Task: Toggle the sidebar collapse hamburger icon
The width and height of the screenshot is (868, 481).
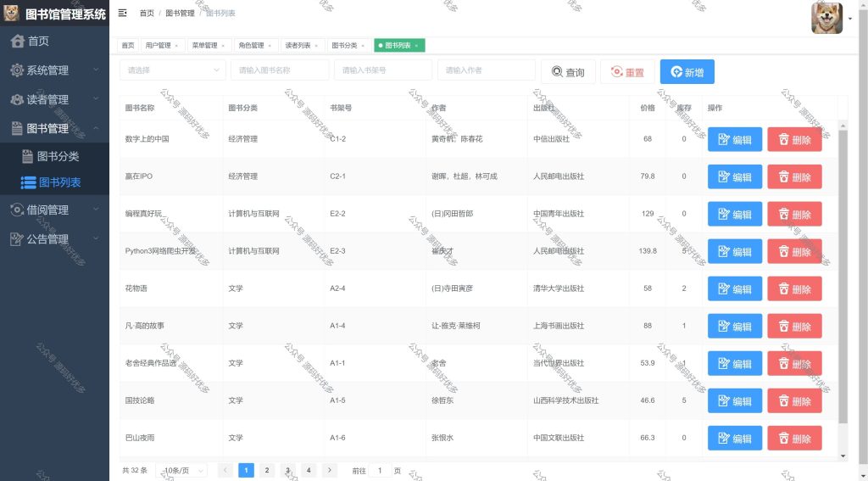Action: [123, 13]
